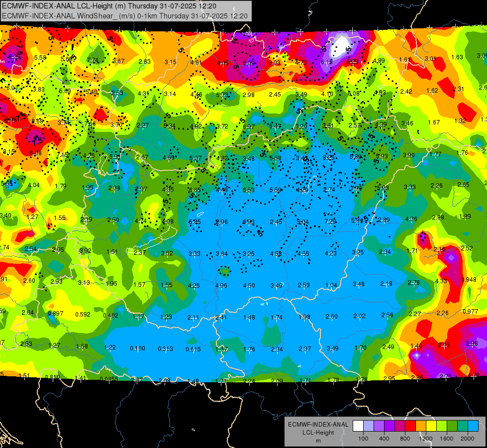Viewport: 487px width, 448px height.
Task: Click the wind shear value '0.402'
Action: [110, 315]
